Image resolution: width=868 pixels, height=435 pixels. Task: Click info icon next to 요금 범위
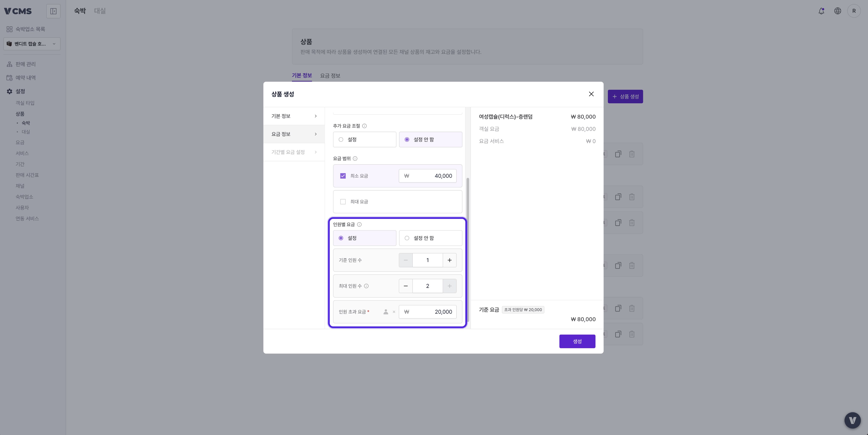pos(355,159)
